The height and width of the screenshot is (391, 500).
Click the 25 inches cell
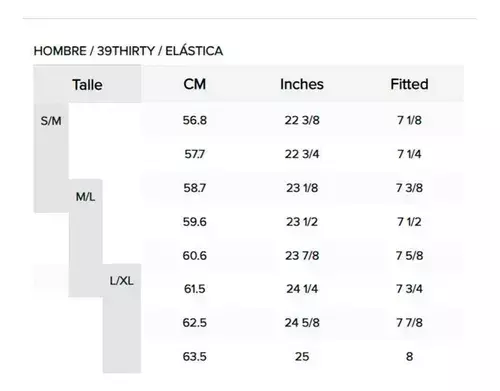302,357
